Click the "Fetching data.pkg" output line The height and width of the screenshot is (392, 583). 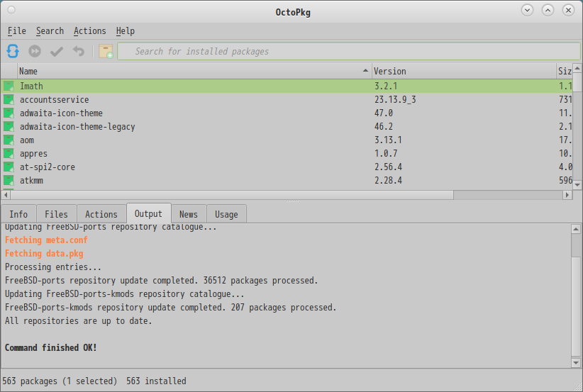click(44, 253)
